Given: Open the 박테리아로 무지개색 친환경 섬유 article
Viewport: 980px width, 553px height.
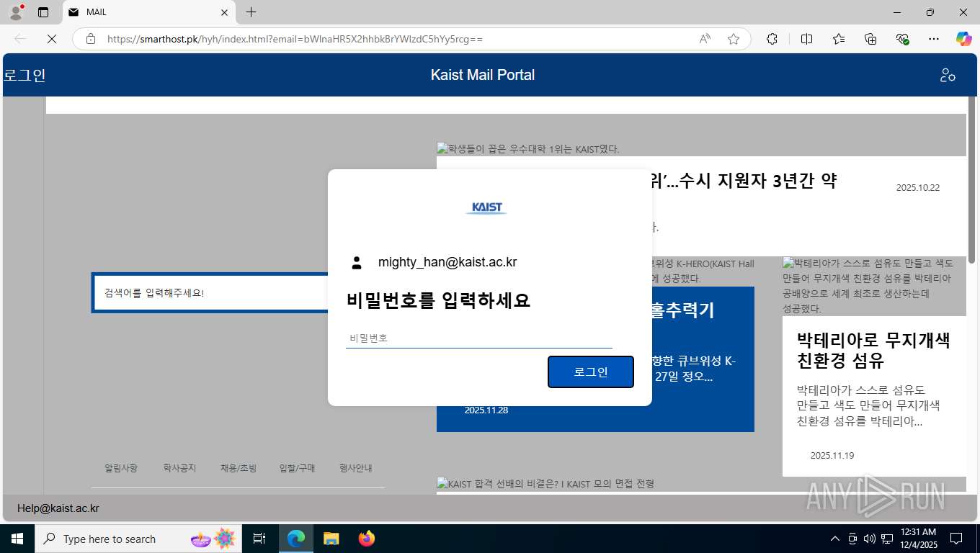Looking at the screenshot, I should pyautogui.click(x=873, y=350).
